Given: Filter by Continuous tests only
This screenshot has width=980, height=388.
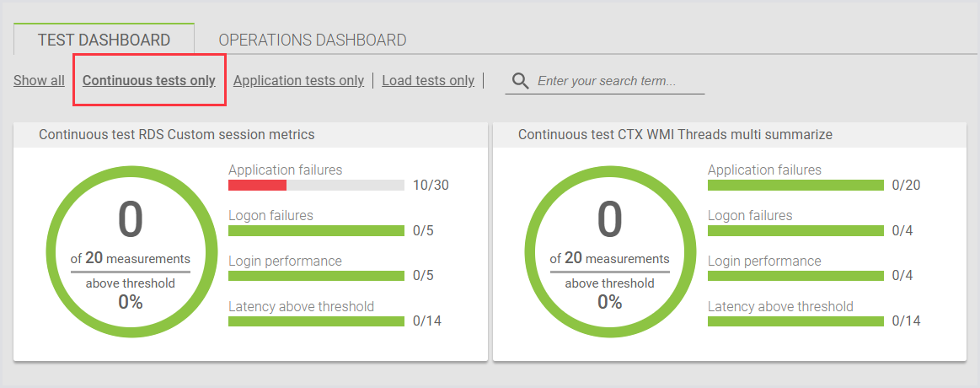Looking at the screenshot, I should (149, 81).
